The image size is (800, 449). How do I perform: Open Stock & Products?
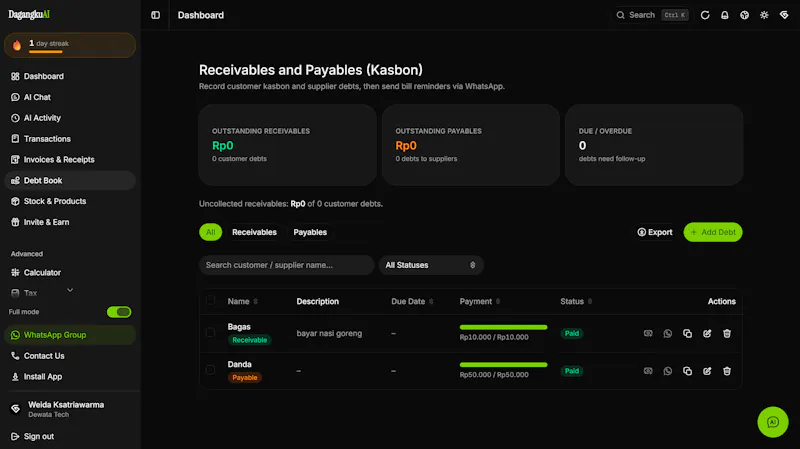click(70, 201)
